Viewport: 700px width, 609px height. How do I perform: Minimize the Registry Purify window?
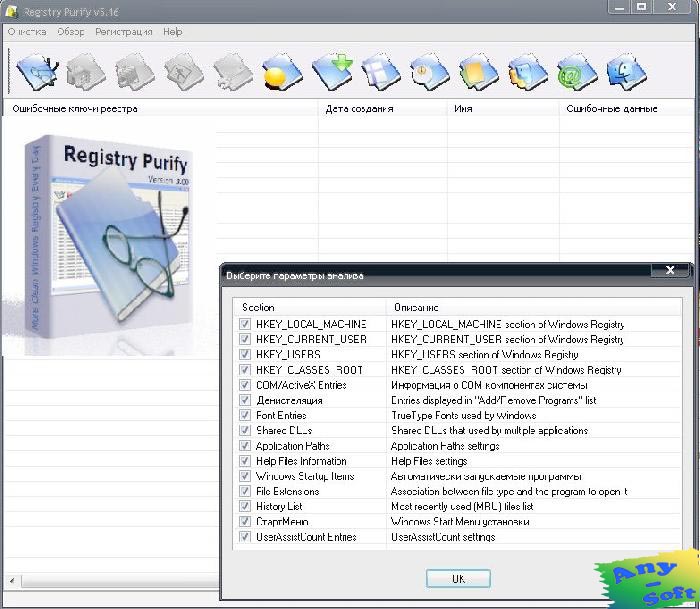pyautogui.click(x=619, y=7)
